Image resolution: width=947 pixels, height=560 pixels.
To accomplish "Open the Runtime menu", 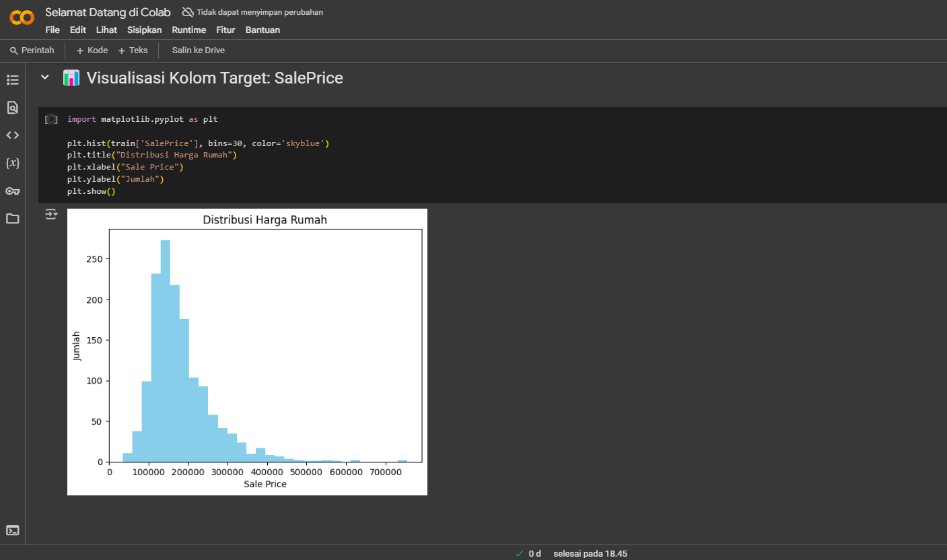I will 188,30.
